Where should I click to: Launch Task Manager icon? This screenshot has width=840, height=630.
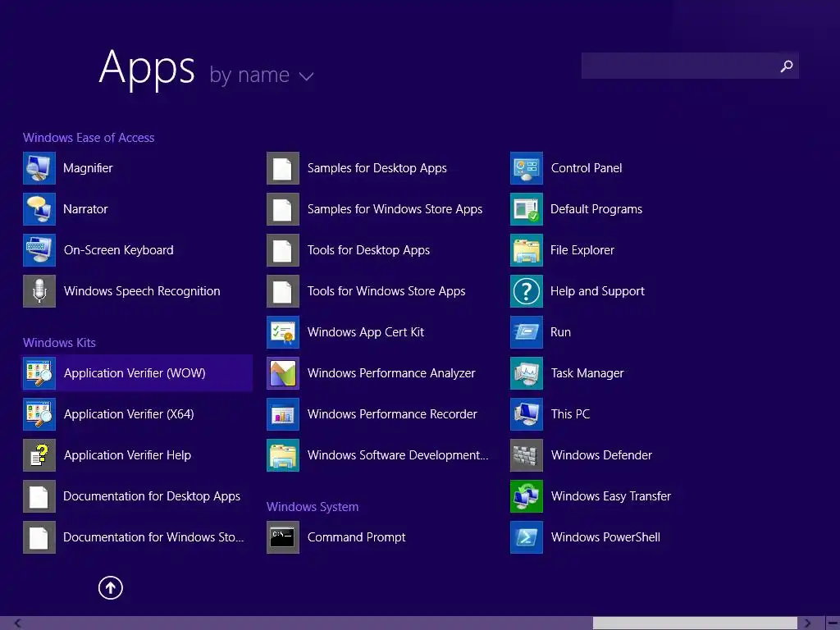pos(527,373)
